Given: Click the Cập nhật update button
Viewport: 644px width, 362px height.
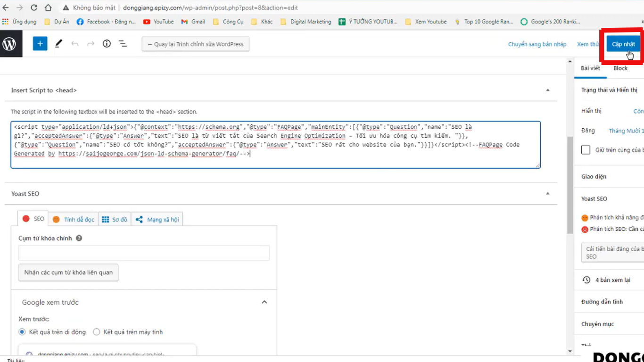Looking at the screenshot, I should [623, 44].
